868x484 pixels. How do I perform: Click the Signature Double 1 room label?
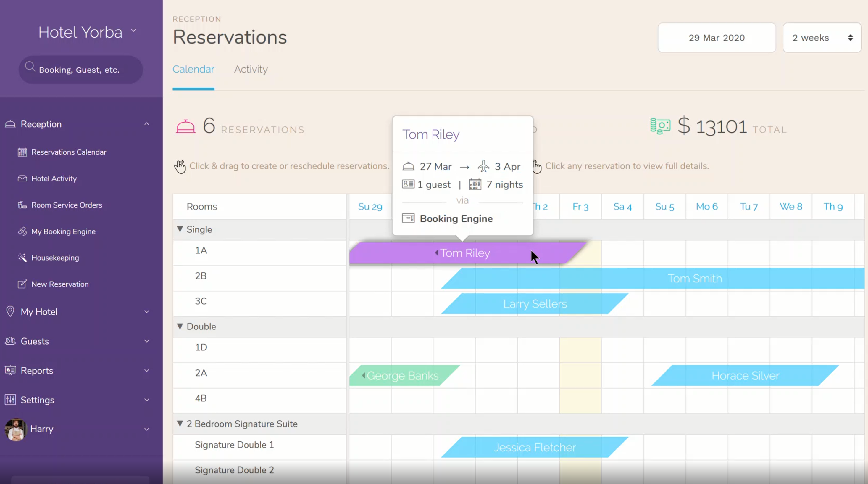[234, 445]
